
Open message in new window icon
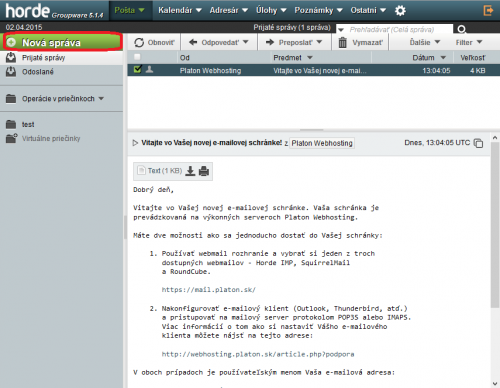point(479,143)
